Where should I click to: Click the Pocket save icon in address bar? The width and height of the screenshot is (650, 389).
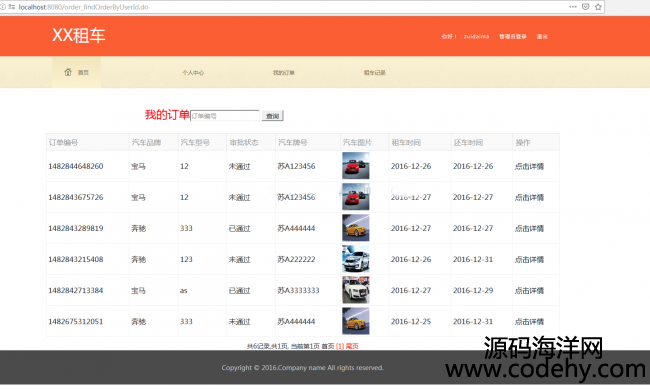pyautogui.click(x=585, y=7)
